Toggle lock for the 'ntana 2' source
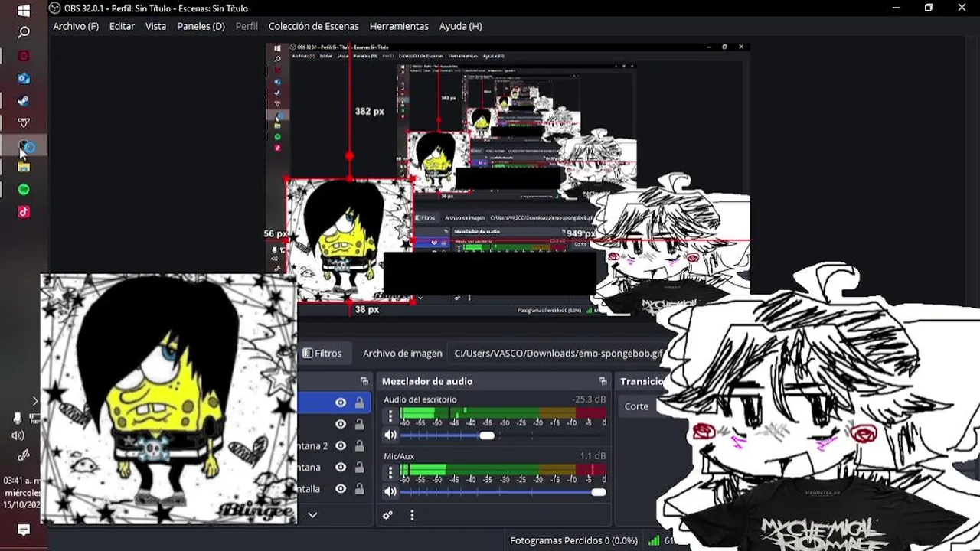 pyautogui.click(x=359, y=445)
